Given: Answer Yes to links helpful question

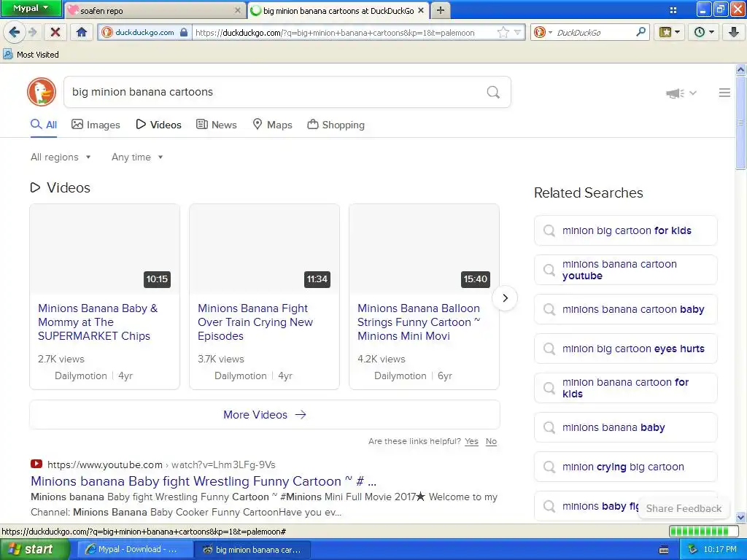Looking at the screenshot, I should 471,441.
